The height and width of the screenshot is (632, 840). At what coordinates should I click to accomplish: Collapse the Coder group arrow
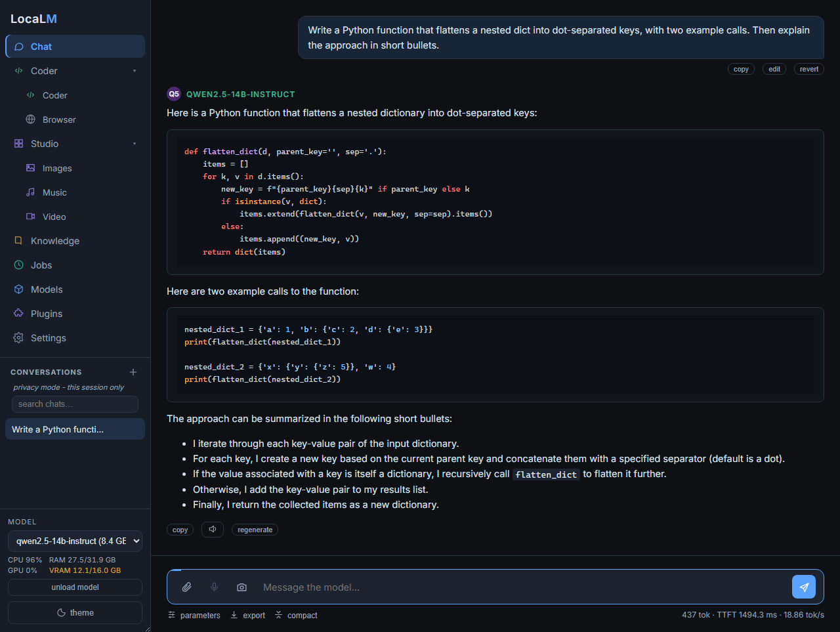tap(135, 71)
